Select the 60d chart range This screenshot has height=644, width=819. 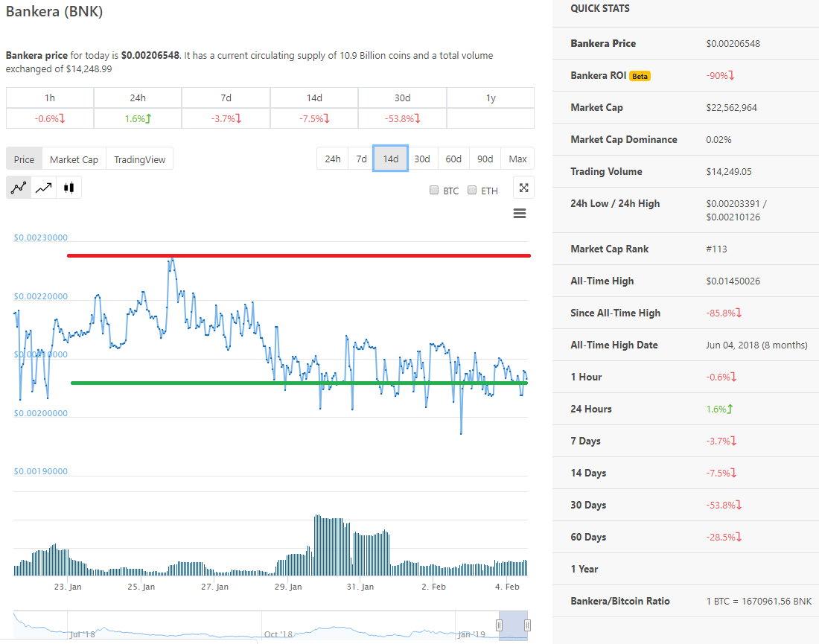click(453, 159)
